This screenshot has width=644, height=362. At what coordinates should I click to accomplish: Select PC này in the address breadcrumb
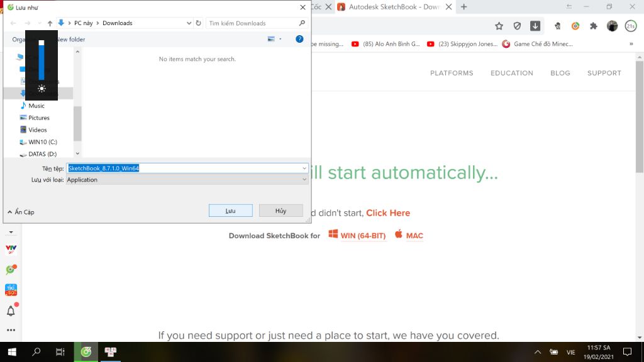(84, 23)
